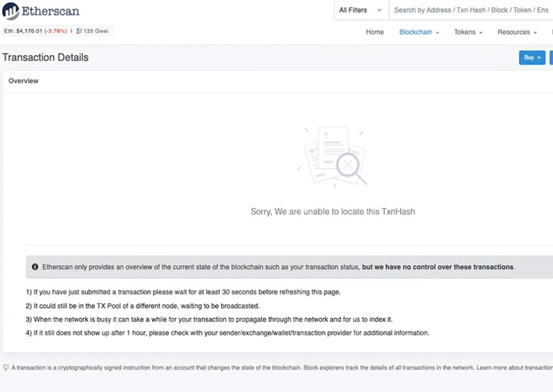Viewport: 553px width, 392px height.
Task: Open the All Filters dropdown
Action: pyautogui.click(x=361, y=10)
